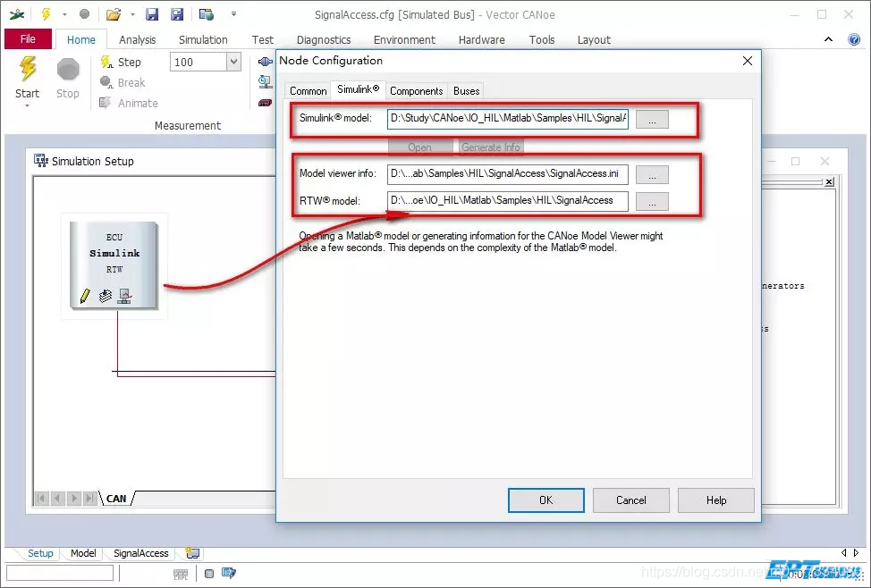Click the Model viewer info path field
This screenshot has width=871, height=588.
coord(508,173)
